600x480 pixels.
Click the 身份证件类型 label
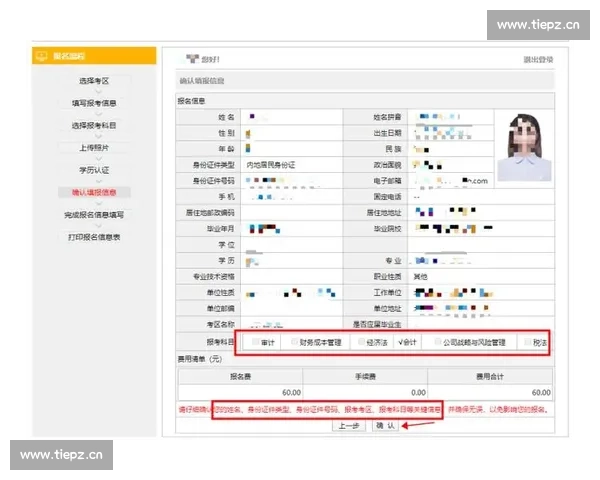tap(214, 165)
